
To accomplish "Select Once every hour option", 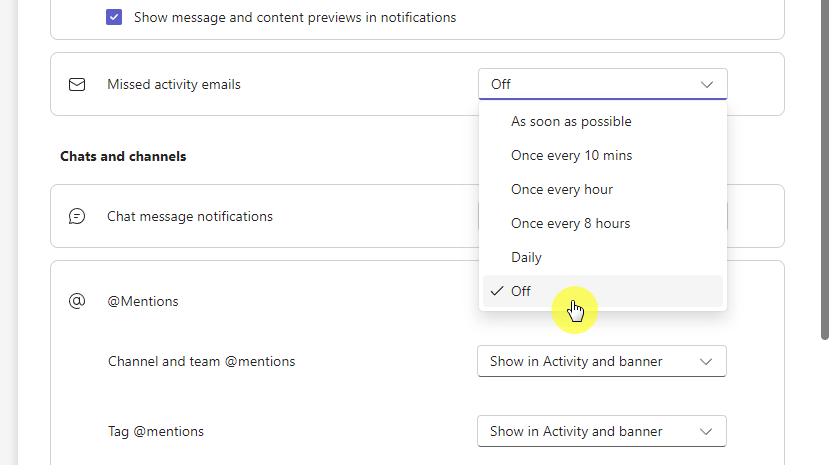I will pyautogui.click(x=602, y=189).
